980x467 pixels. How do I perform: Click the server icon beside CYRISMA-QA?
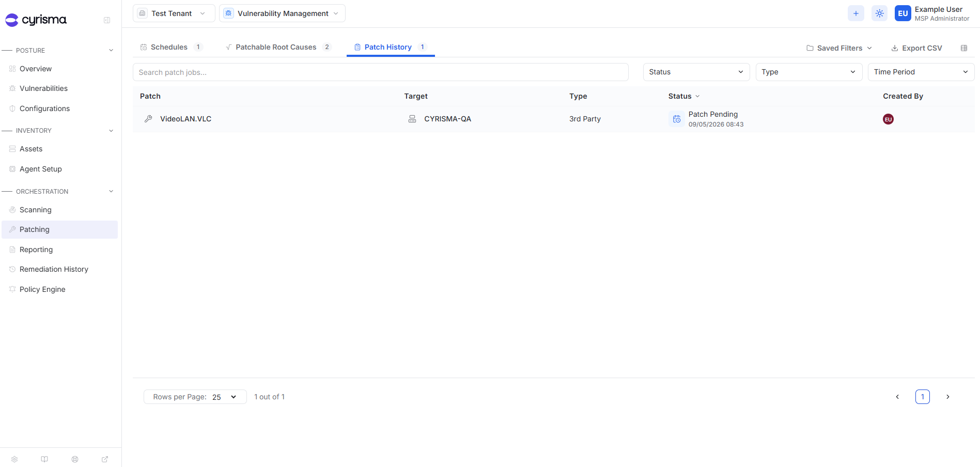tap(412, 119)
